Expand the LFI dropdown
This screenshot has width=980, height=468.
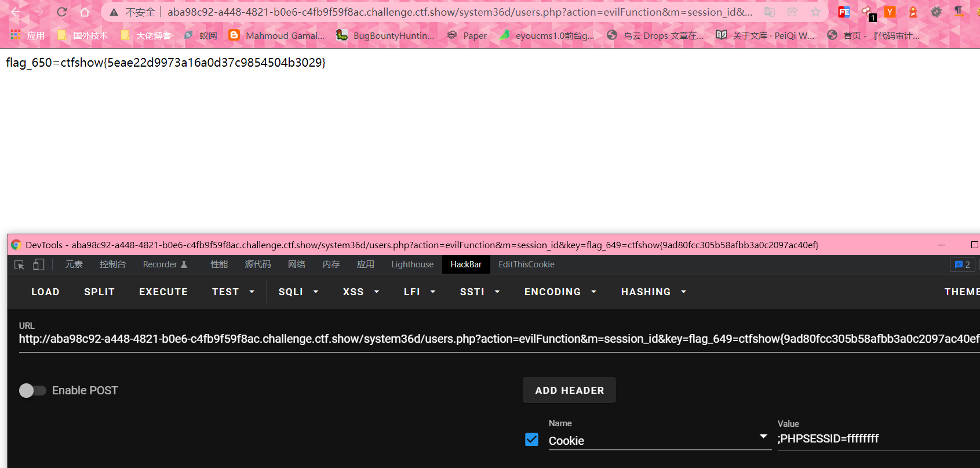pos(420,292)
